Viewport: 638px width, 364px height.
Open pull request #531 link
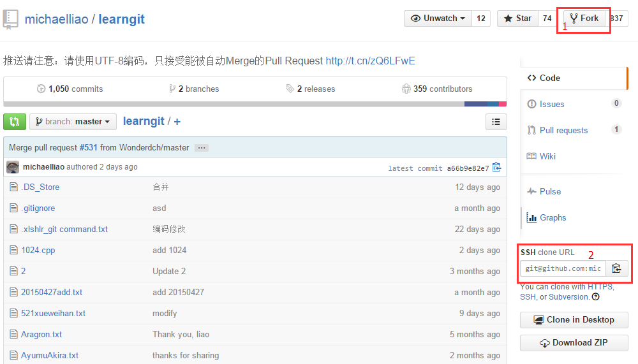[x=88, y=148]
